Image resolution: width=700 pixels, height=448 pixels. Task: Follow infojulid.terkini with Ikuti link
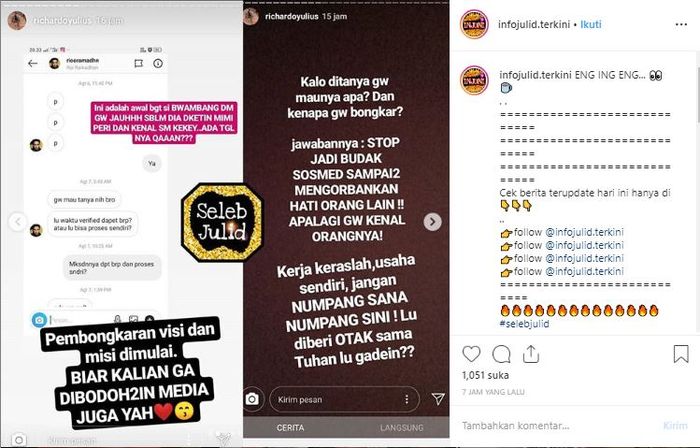[591, 25]
